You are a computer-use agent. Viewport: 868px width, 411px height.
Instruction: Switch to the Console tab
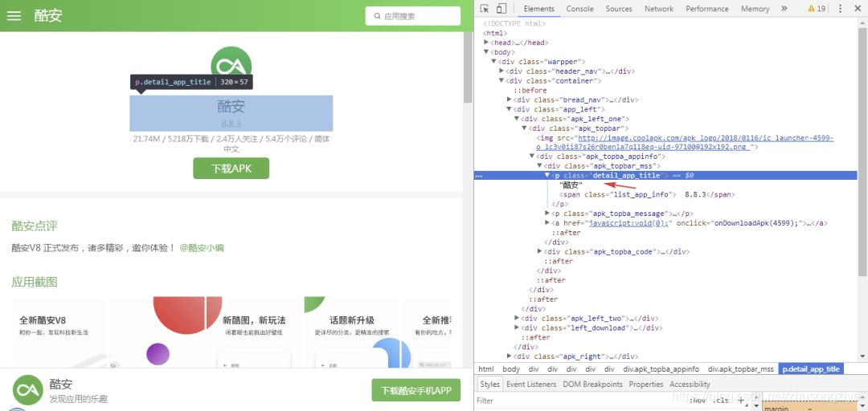click(579, 9)
